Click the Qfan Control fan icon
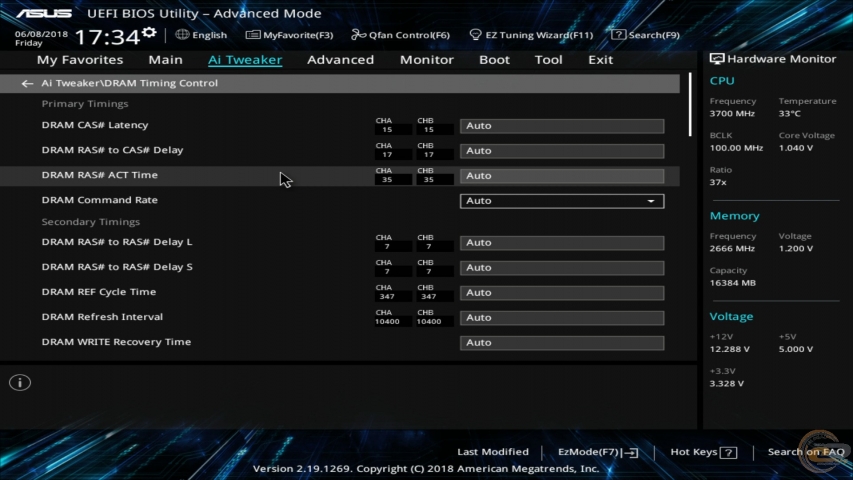Screen dimensions: 853x480 point(358,35)
